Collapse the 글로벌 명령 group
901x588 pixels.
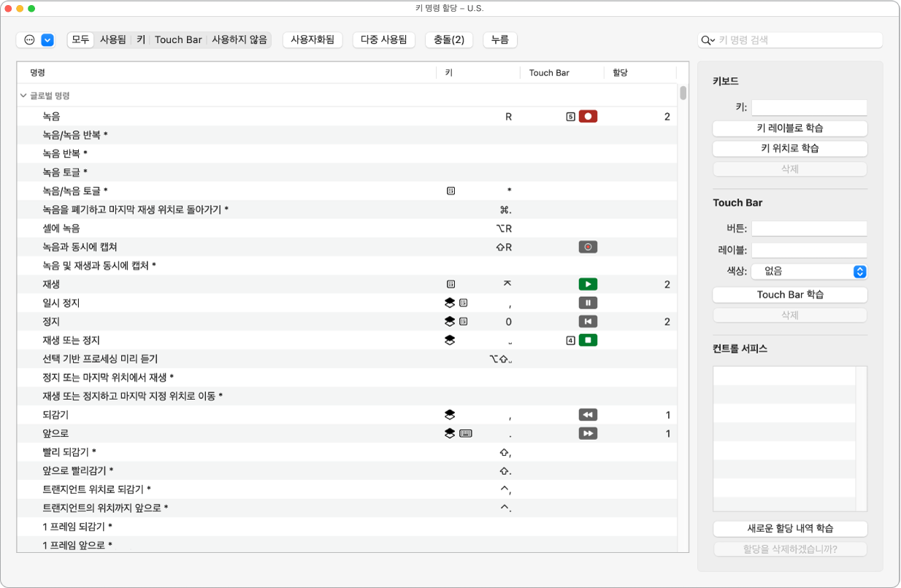click(23, 96)
